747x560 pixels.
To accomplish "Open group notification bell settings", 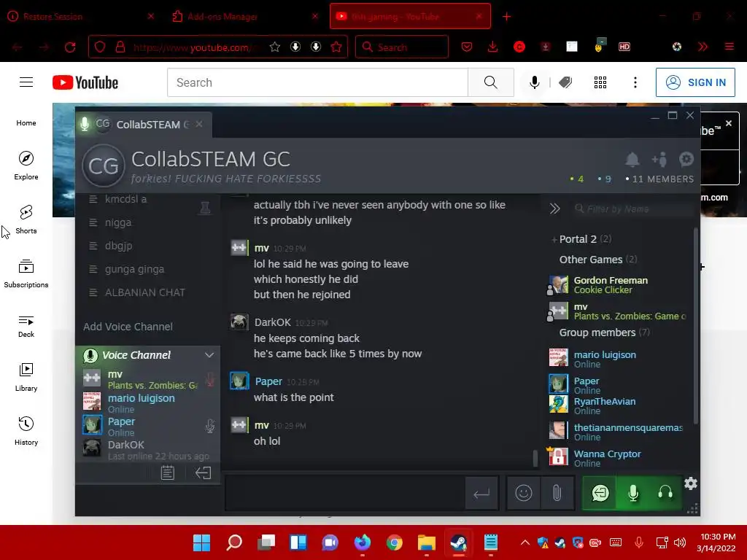I will [x=632, y=160].
